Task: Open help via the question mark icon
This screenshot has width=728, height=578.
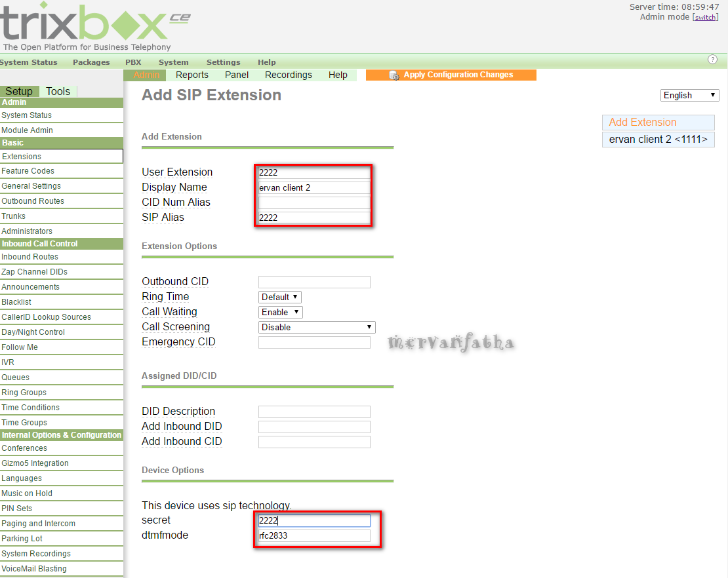Action: (x=713, y=59)
